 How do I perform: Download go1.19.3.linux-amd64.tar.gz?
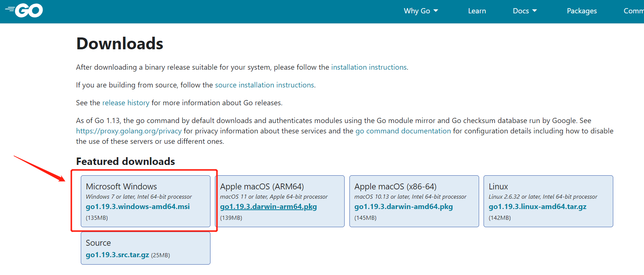(537, 206)
